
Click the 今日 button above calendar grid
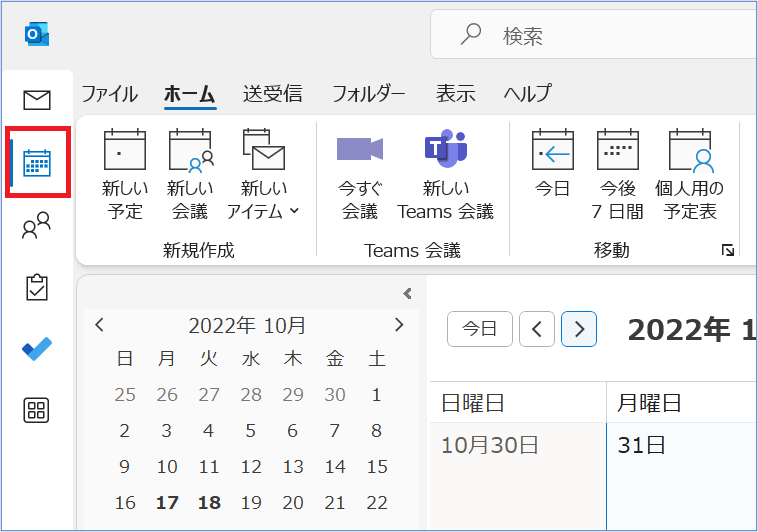pos(480,328)
